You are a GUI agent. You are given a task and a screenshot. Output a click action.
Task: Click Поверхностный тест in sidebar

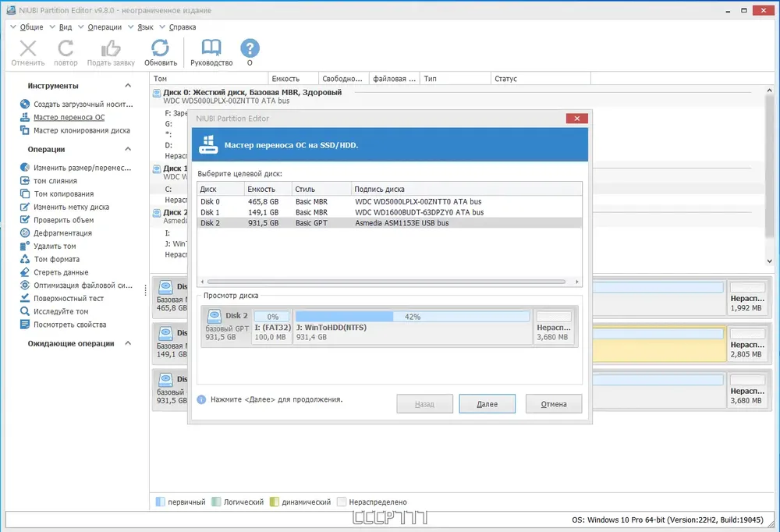click(69, 299)
